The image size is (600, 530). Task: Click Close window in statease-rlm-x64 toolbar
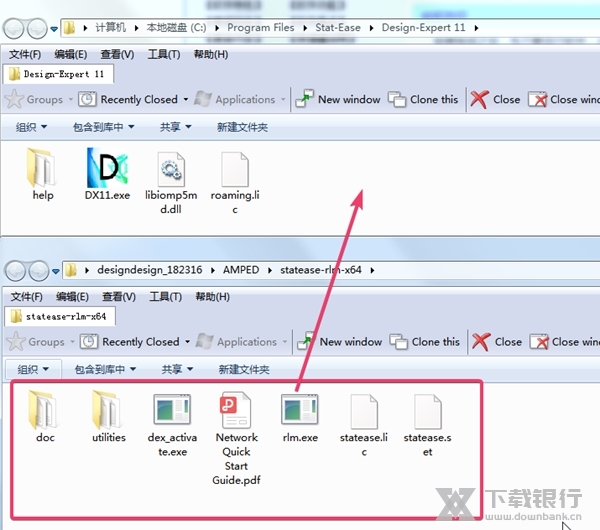[566, 342]
